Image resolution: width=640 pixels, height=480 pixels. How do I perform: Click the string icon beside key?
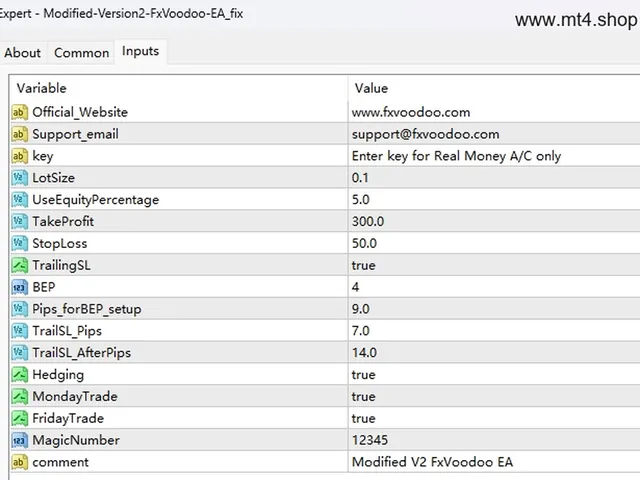pos(20,156)
